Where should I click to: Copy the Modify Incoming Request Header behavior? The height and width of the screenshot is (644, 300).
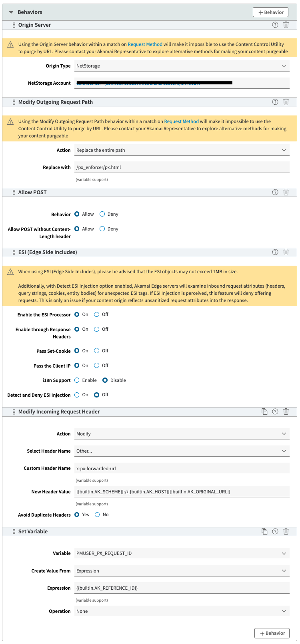point(264,411)
